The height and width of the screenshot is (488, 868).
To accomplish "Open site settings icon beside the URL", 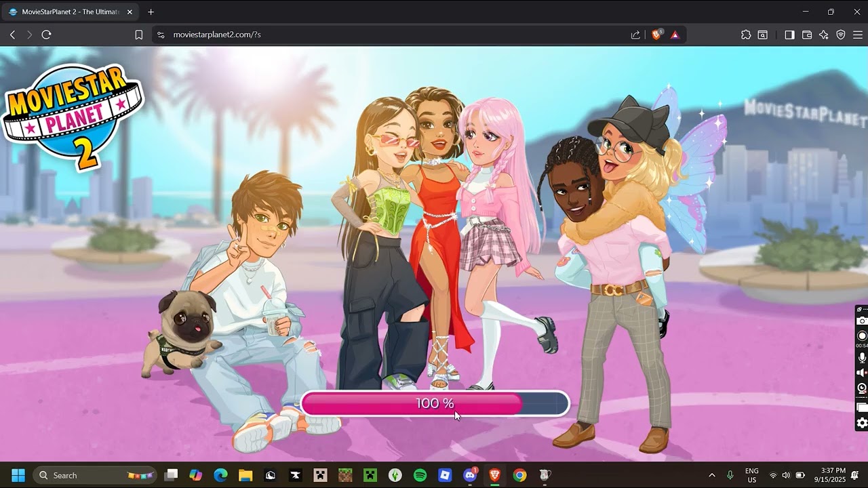I will [x=161, y=35].
